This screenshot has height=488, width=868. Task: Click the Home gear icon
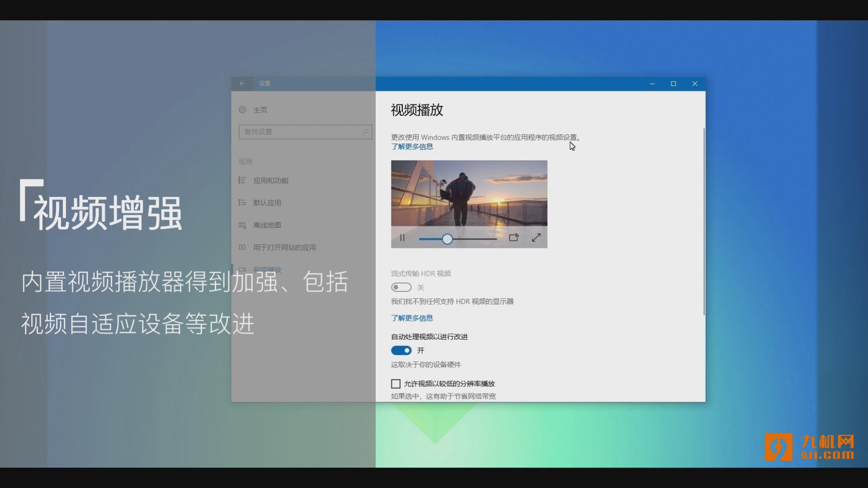(243, 110)
